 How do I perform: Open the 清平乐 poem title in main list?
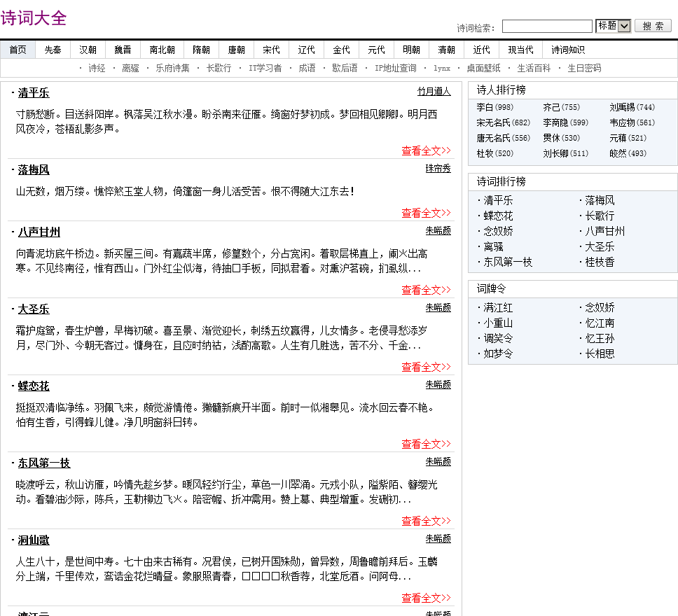click(x=34, y=92)
